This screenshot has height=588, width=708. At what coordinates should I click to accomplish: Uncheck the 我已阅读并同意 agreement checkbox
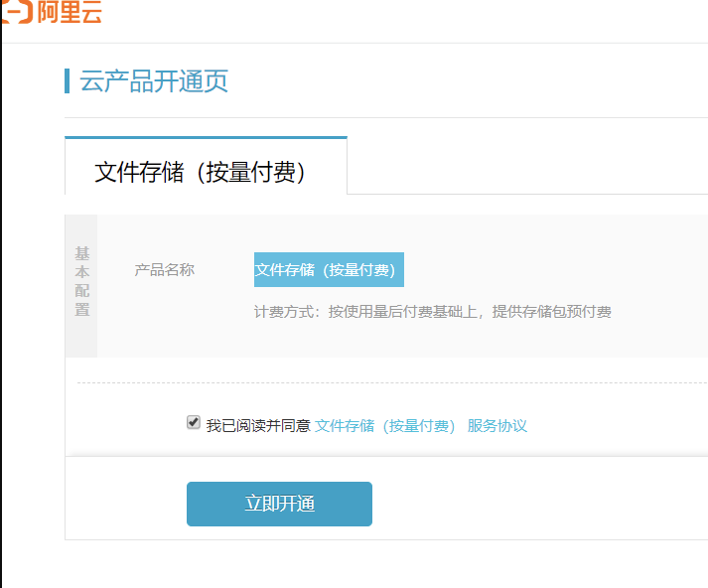194,423
